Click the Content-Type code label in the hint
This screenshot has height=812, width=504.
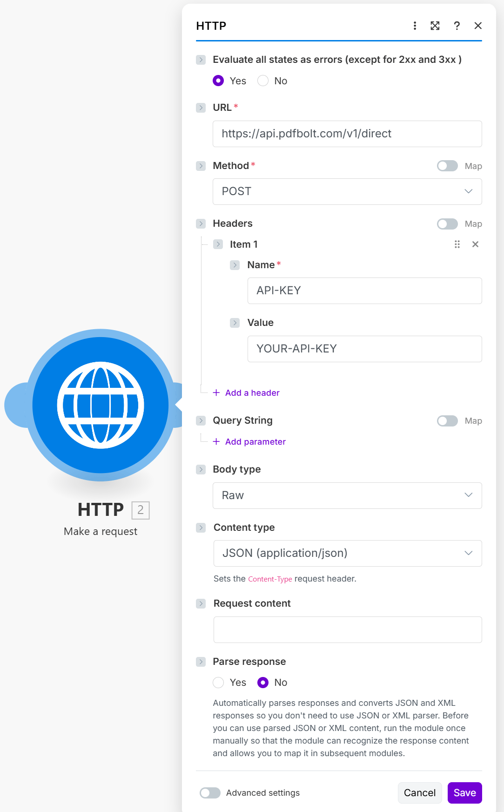pyautogui.click(x=270, y=579)
